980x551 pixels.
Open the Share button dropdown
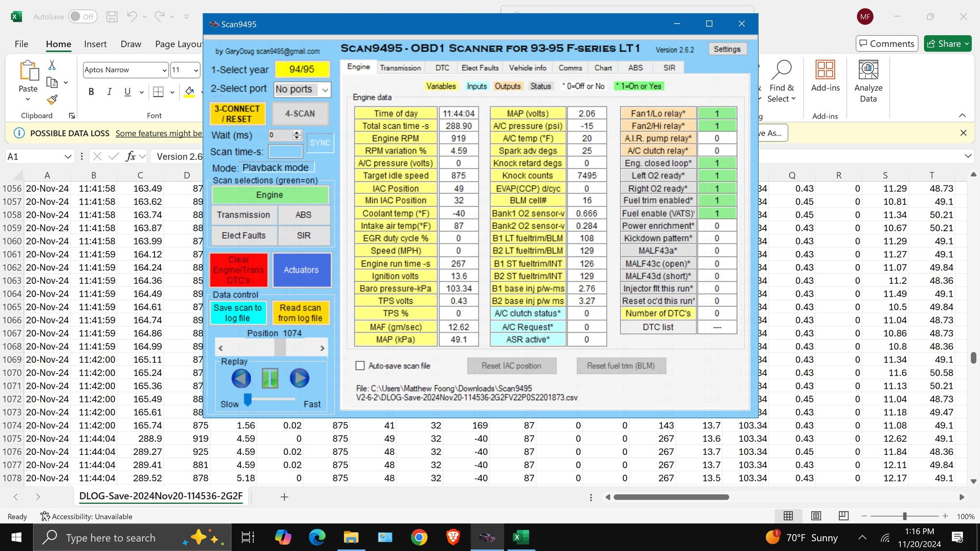[x=967, y=44]
